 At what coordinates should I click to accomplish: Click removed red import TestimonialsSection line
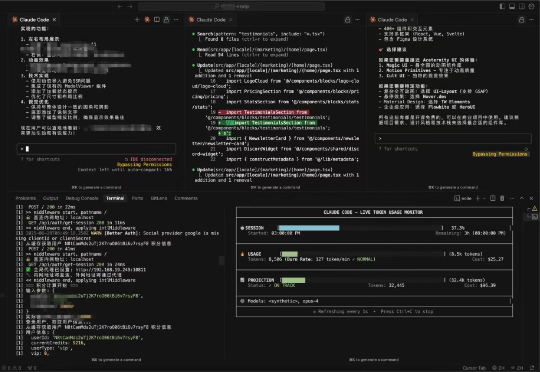(x=263, y=112)
